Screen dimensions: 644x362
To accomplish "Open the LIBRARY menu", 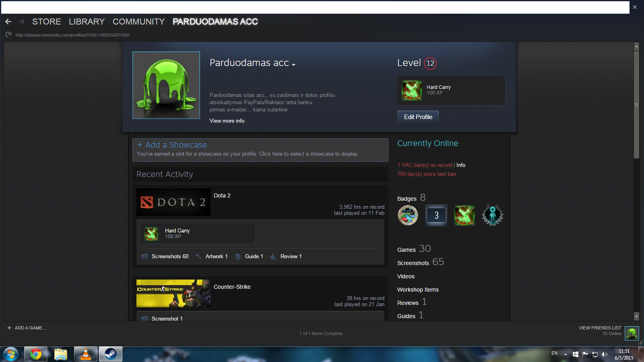I will click(x=87, y=22).
